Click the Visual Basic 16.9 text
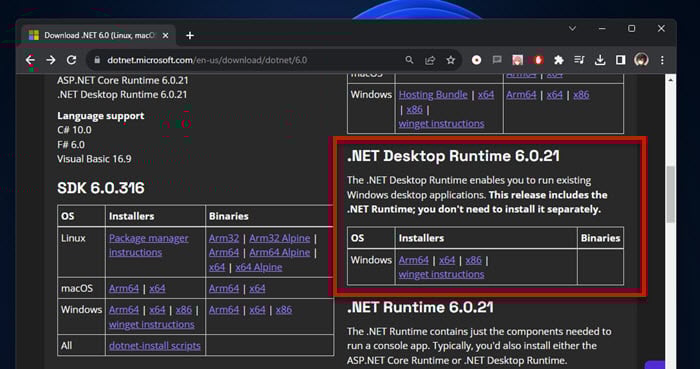The width and height of the screenshot is (700, 369). (x=94, y=159)
